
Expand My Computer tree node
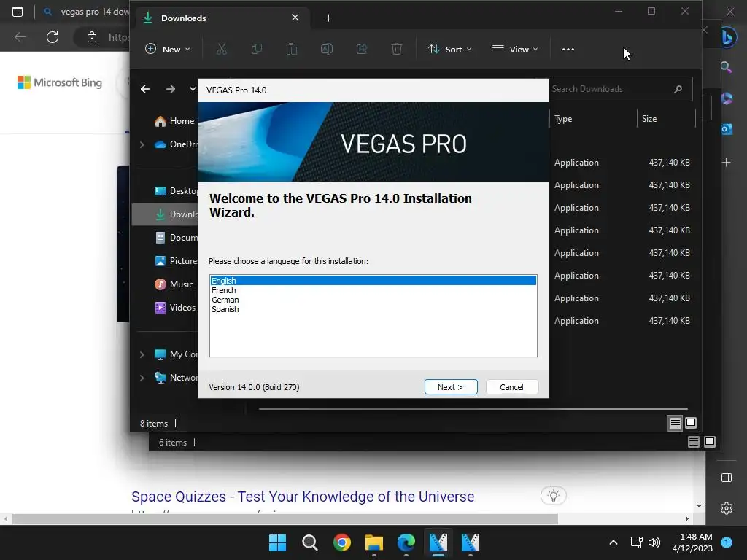coord(142,354)
